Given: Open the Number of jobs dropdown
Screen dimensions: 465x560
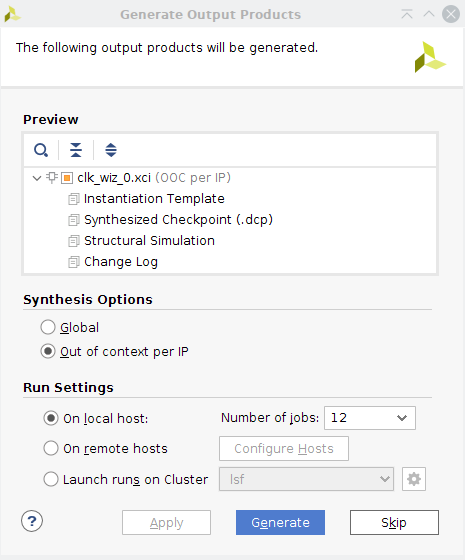Looking at the screenshot, I should coord(370,418).
